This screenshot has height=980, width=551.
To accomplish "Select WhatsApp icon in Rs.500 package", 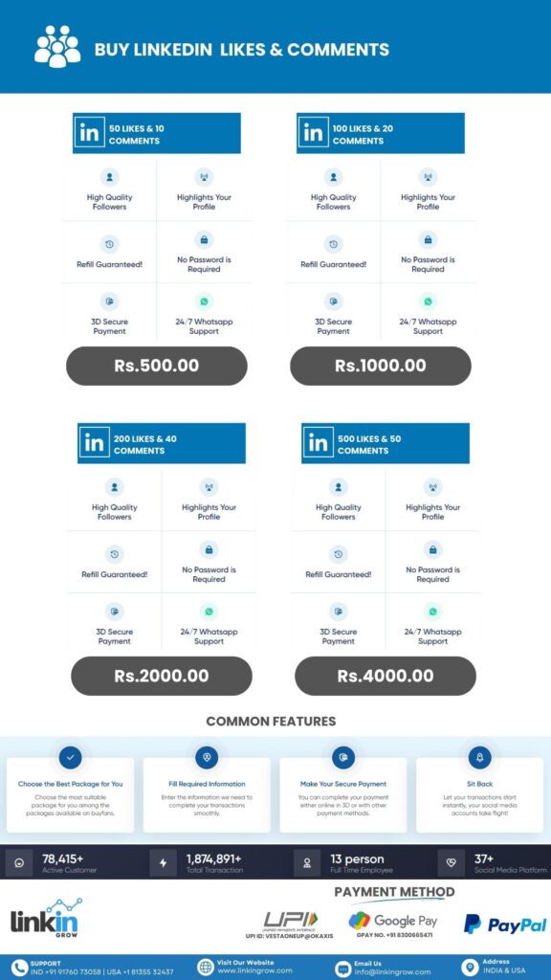I will click(204, 301).
